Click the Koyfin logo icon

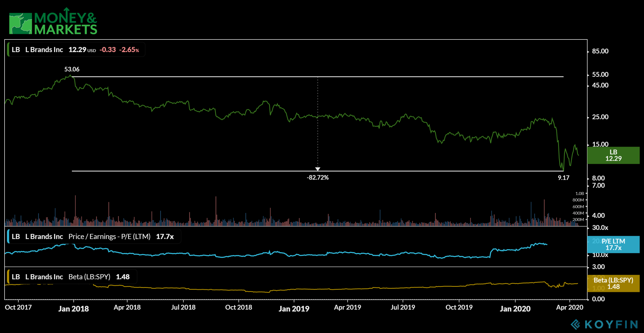[x=575, y=324]
